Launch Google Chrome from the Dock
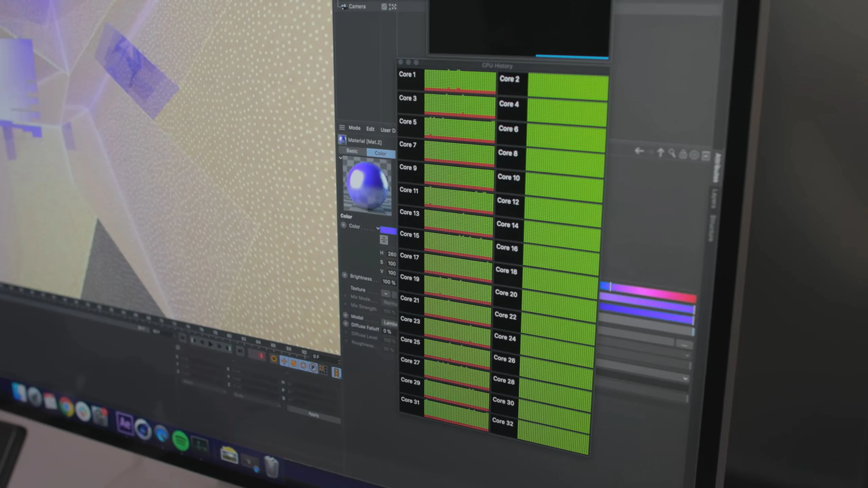Screen dimensions: 868x488 pyautogui.click(x=66, y=407)
